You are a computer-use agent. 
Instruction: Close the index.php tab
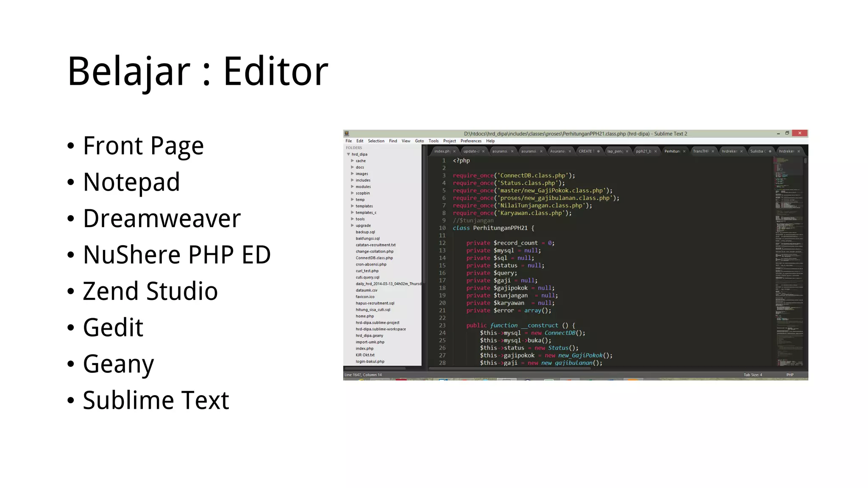(x=454, y=151)
